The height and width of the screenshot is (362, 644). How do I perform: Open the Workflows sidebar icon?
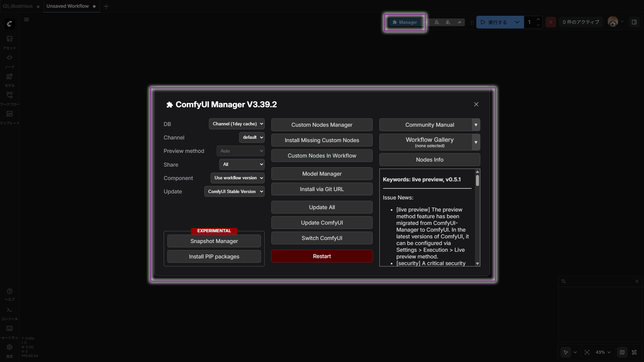pyautogui.click(x=9, y=96)
